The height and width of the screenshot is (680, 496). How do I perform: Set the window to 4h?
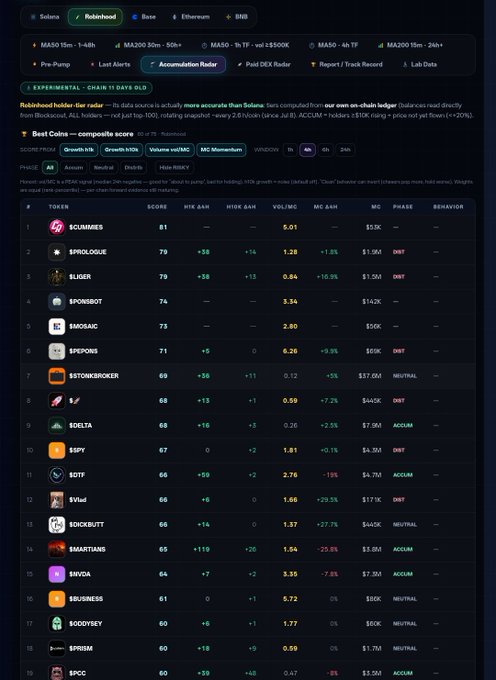click(x=307, y=150)
